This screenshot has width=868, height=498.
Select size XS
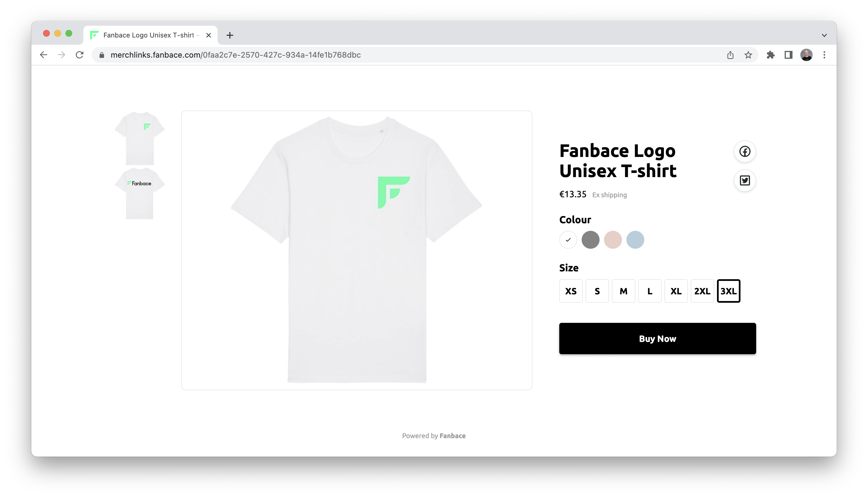tap(570, 291)
